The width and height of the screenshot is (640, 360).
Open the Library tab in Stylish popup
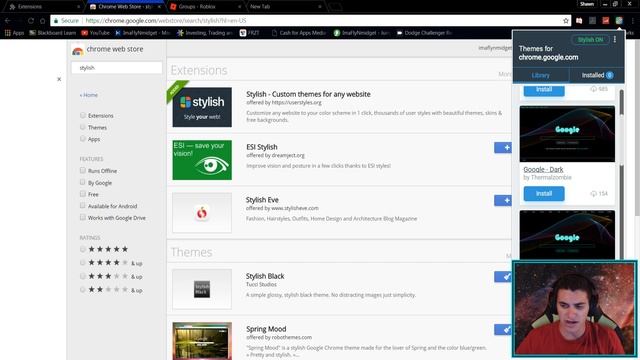pyautogui.click(x=541, y=75)
